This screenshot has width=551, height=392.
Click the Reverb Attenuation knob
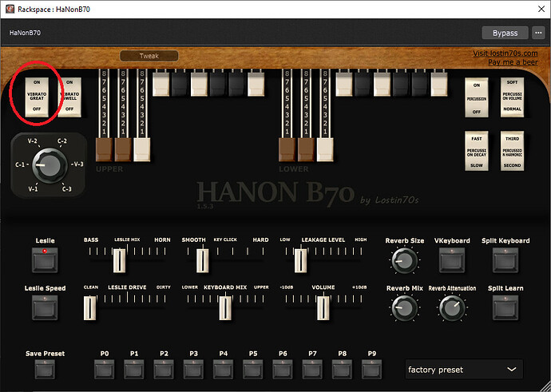tap(452, 307)
